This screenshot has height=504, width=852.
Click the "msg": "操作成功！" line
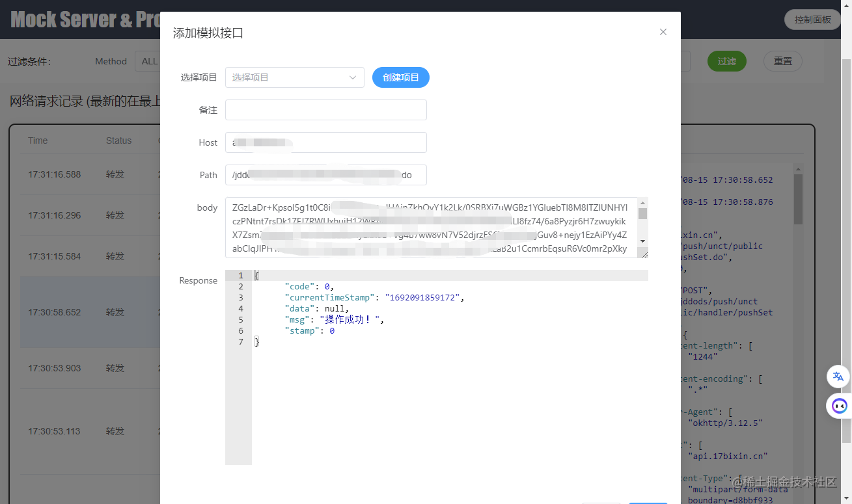click(x=335, y=320)
